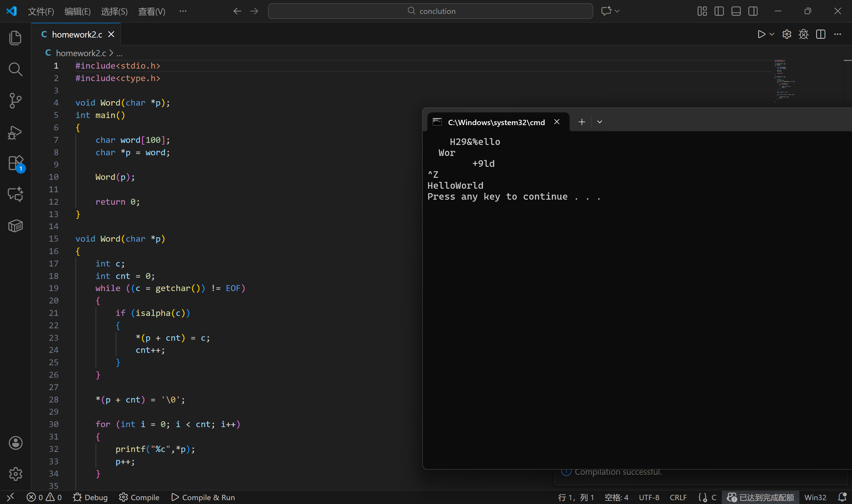Select the homework2.c editor tab
Viewport: 852px width, 504px height.
[x=77, y=34]
